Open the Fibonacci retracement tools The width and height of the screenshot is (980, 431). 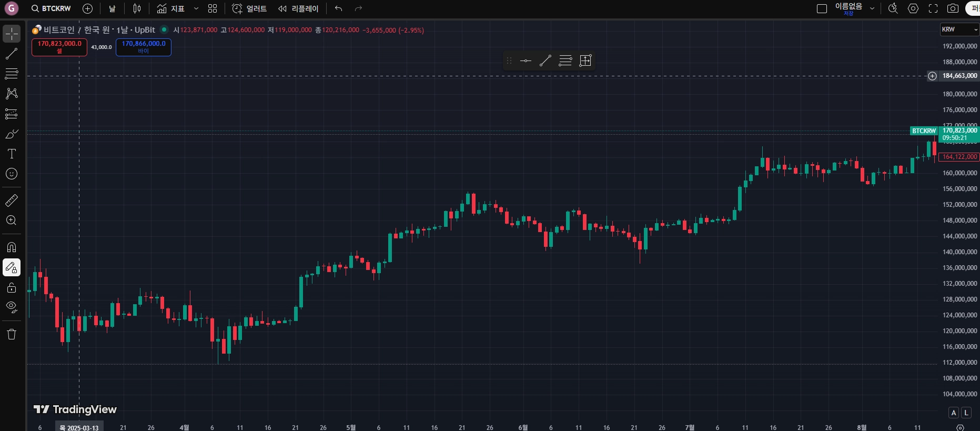(x=12, y=114)
